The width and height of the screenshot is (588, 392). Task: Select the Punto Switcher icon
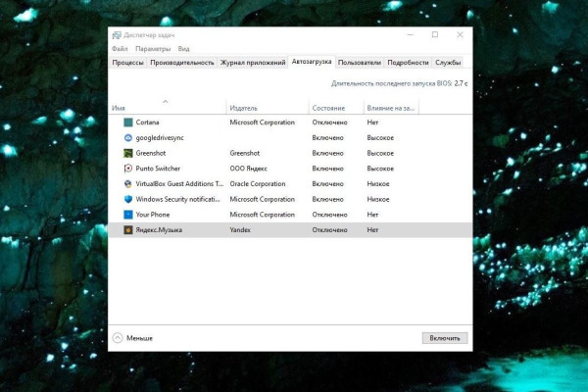(x=127, y=169)
